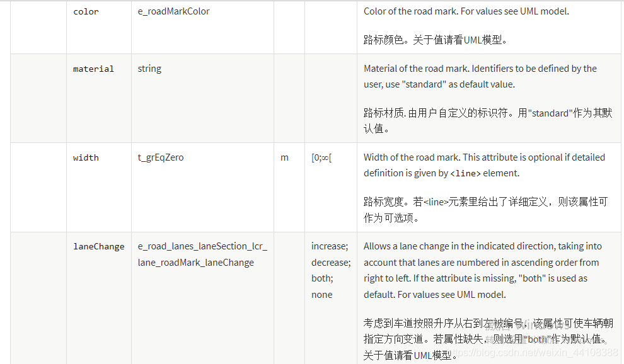Viewport: 624px width, 364px height.
Task: Click the laneChange attribute name
Action: tap(99, 247)
